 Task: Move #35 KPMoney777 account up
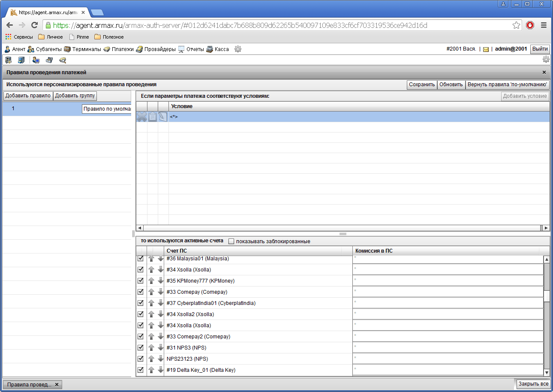coord(151,280)
